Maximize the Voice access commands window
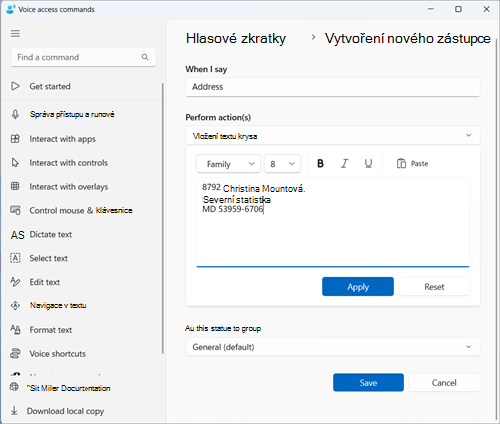The image size is (500, 424). [458, 9]
